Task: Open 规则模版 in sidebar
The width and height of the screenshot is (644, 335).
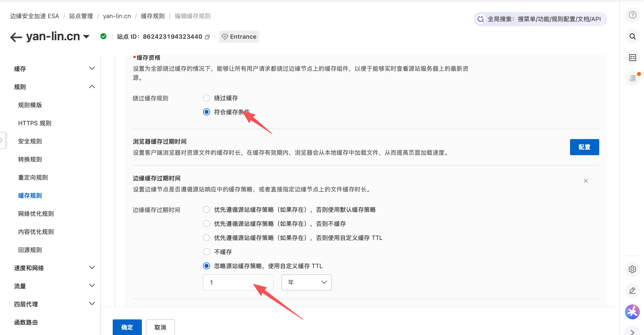Action: pos(30,105)
